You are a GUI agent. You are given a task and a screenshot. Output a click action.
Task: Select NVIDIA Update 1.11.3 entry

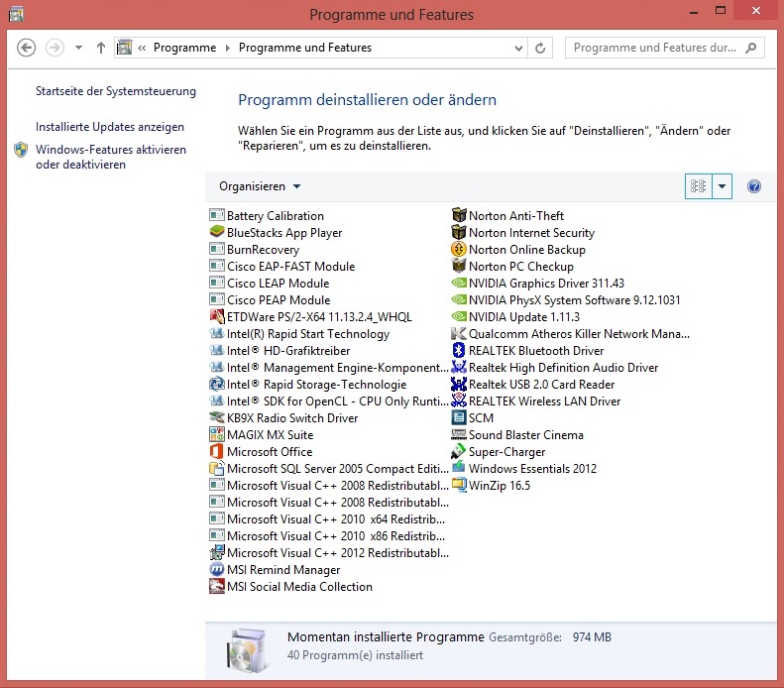[515, 316]
